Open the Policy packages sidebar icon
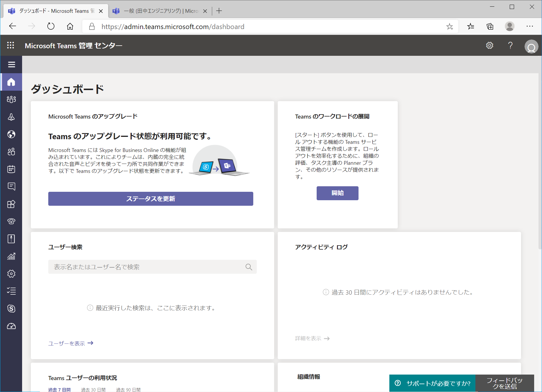542x392 pixels. tap(11, 239)
